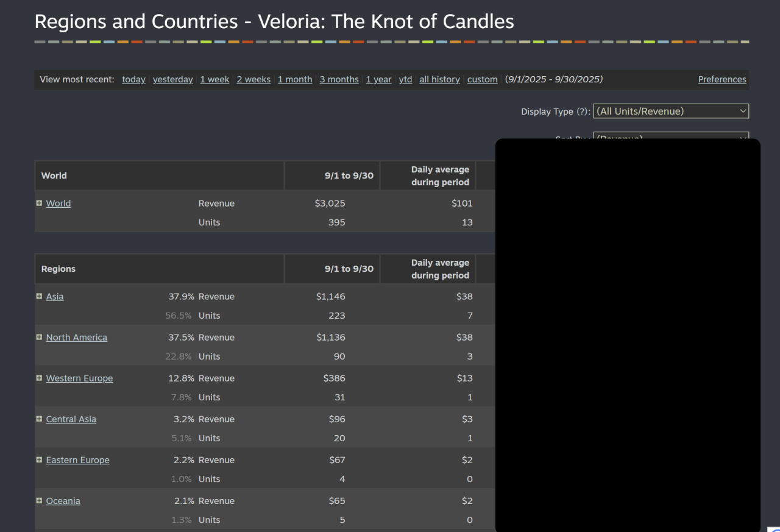
Task: Select the 1 week range
Action: click(214, 80)
